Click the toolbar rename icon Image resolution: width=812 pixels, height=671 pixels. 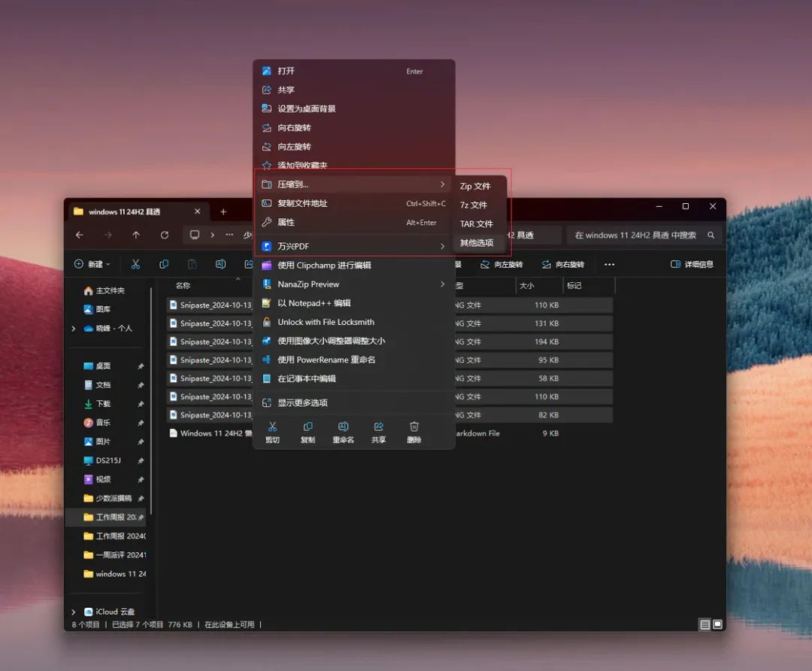(x=220, y=264)
